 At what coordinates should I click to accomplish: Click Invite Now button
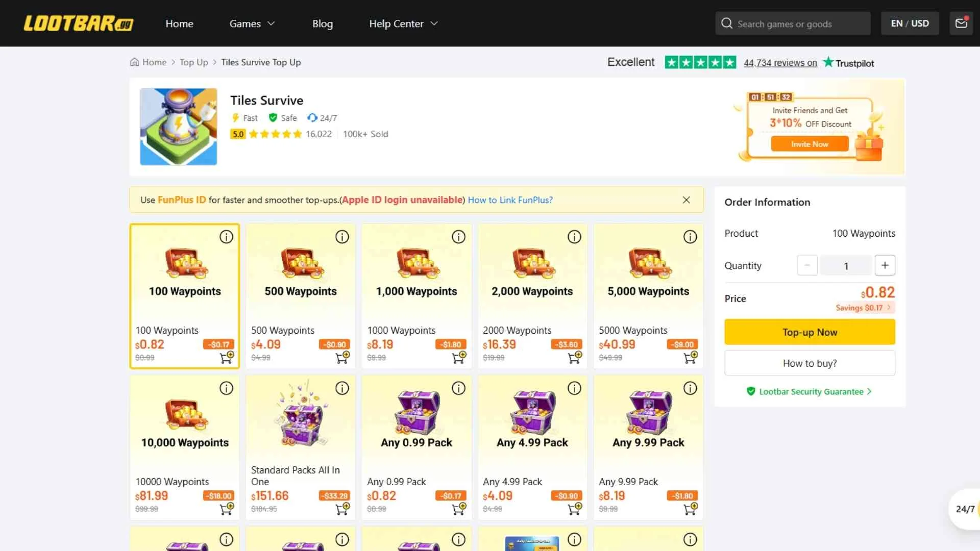point(810,144)
